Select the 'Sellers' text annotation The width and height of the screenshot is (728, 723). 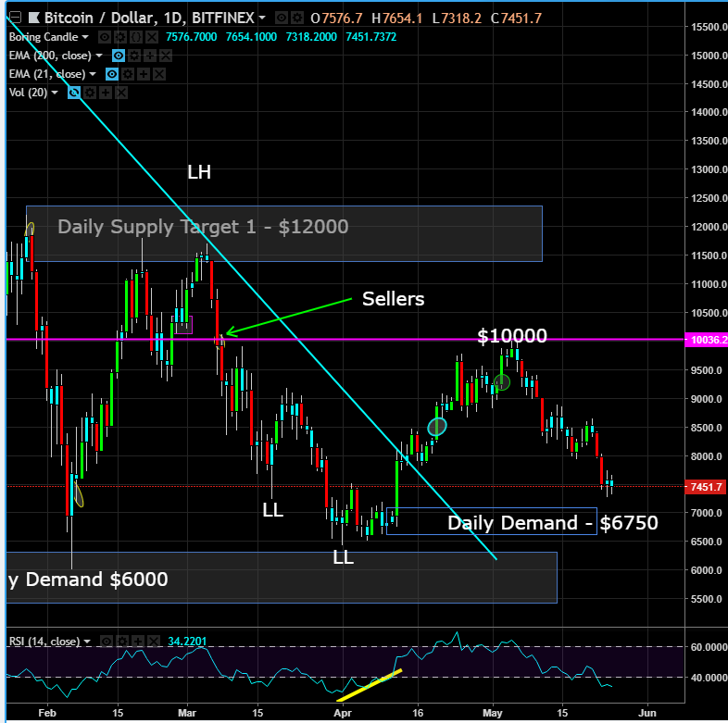tap(394, 299)
